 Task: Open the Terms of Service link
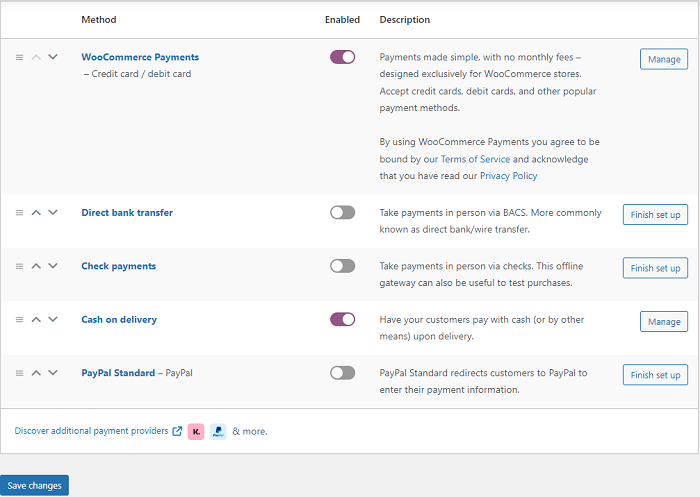(x=475, y=159)
